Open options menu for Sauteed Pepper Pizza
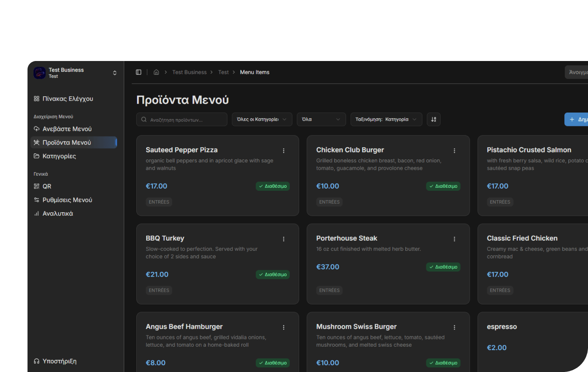This screenshot has width=588, height=372. [284, 150]
